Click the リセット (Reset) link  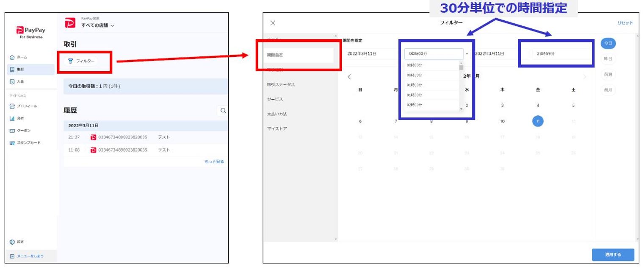point(625,23)
